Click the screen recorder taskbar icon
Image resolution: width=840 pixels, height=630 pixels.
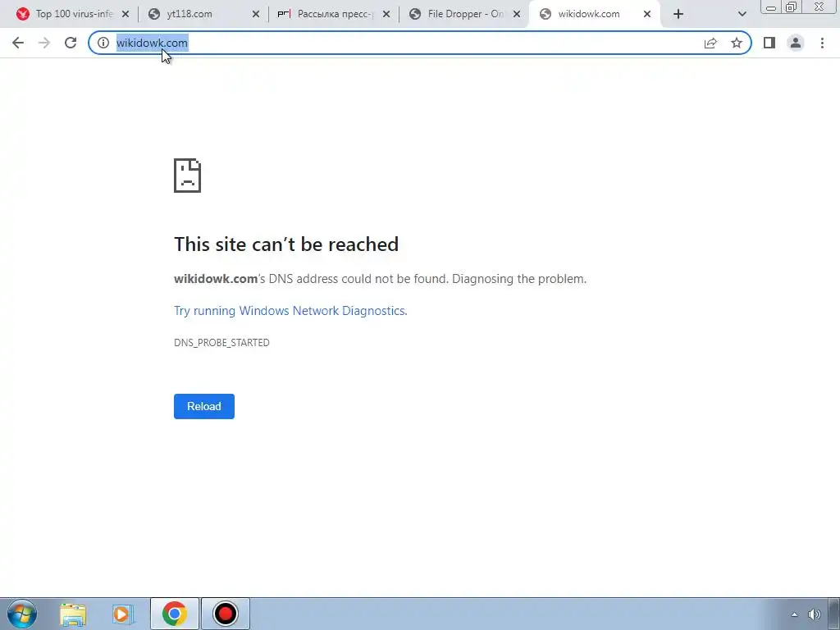pos(226,614)
